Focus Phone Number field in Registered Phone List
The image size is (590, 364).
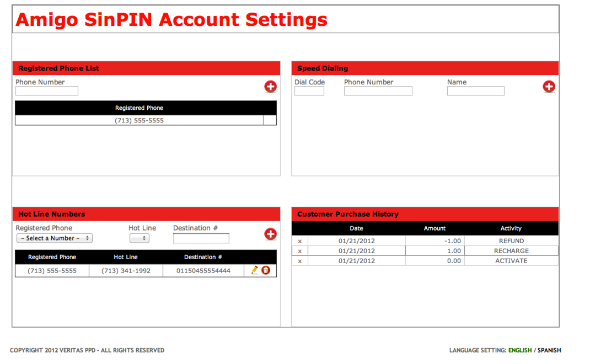pos(47,90)
